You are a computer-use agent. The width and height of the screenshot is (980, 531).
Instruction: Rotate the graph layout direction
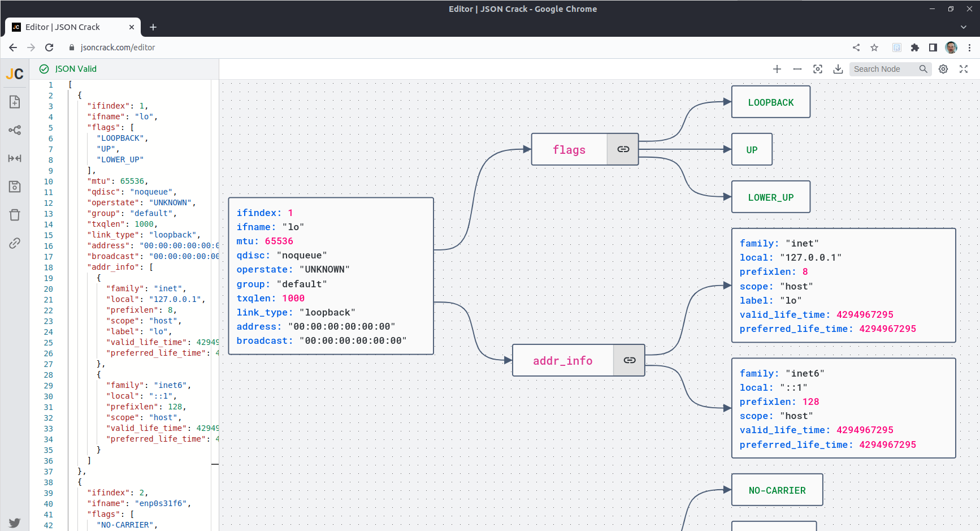coord(15,130)
